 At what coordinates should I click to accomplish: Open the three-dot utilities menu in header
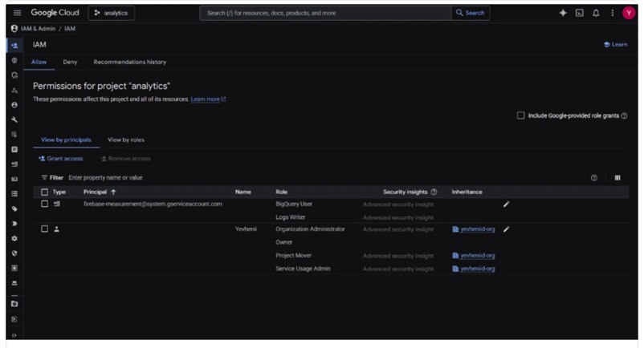[x=612, y=13]
